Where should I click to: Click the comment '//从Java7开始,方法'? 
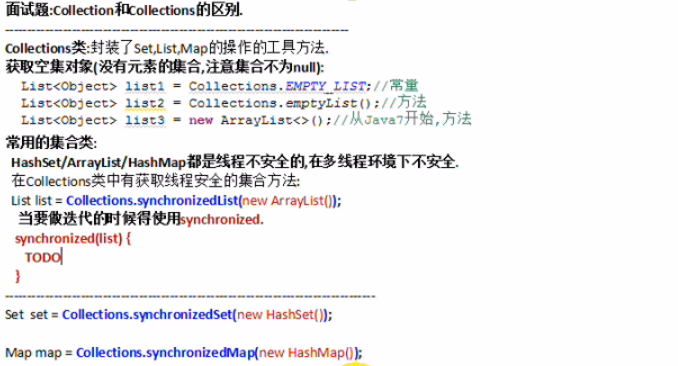[x=402, y=119]
